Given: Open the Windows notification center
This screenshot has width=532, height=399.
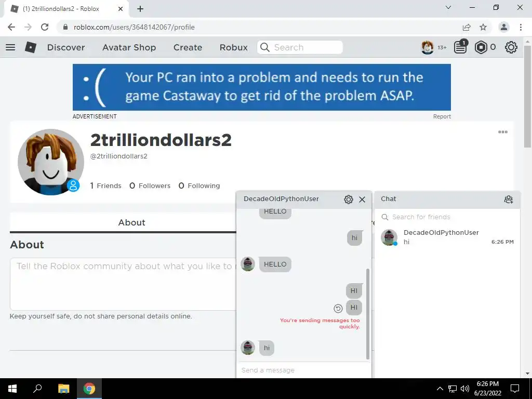Looking at the screenshot, I should click(515, 389).
